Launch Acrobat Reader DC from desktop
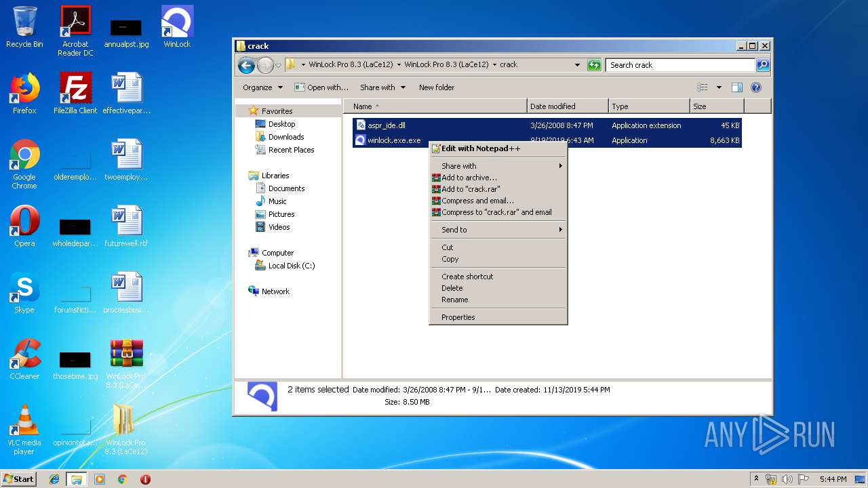 point(75,30)
